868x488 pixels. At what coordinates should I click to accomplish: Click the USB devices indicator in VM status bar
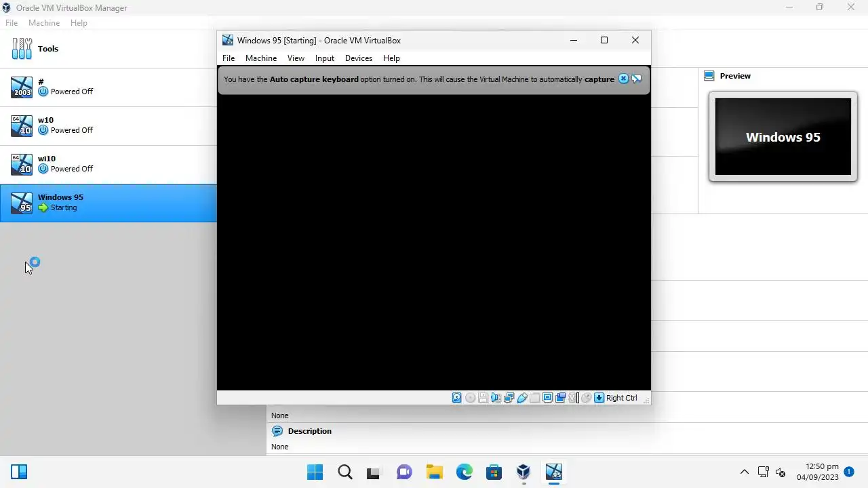point(521,398)
